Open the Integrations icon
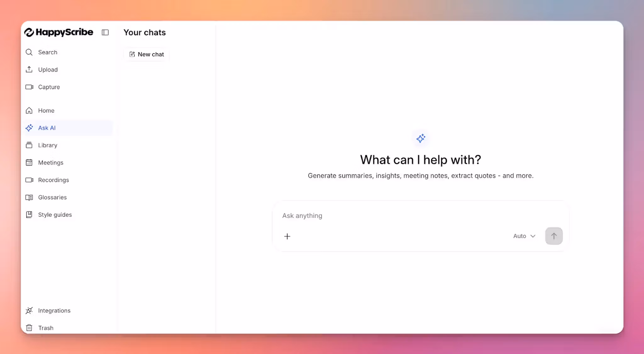The image size is (644, 354). click(x=29, y=310)
